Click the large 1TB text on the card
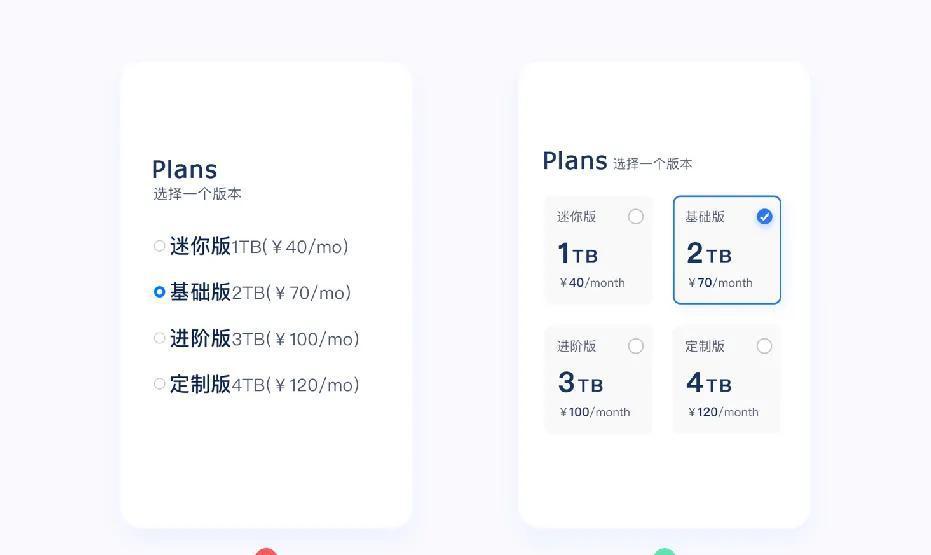931x555 pixels. click(578, 253)
